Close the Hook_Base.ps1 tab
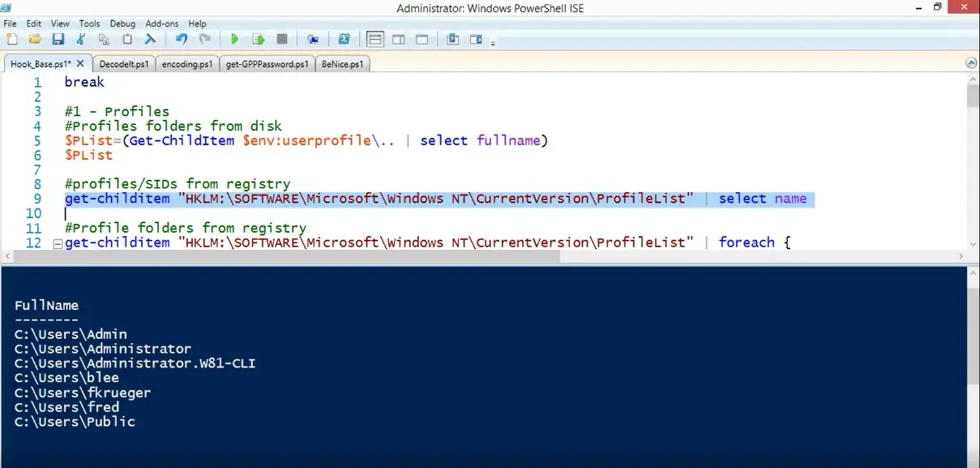 click(79, 63)
